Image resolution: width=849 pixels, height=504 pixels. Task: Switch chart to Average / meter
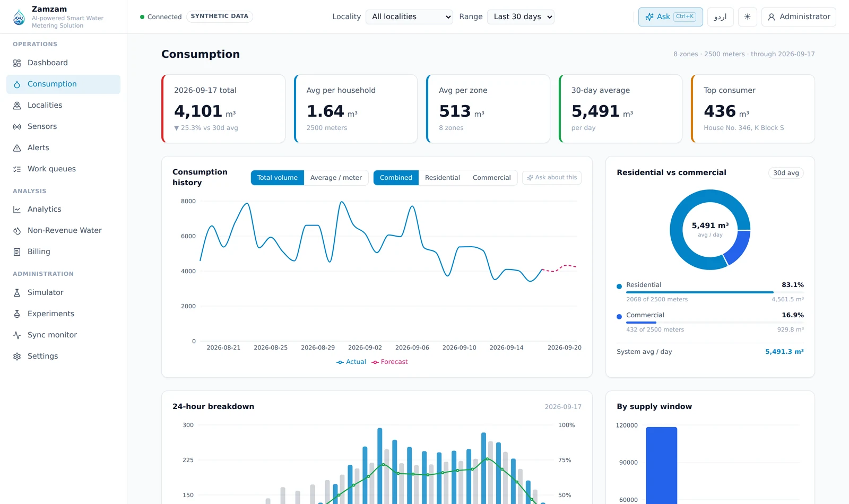coord(336,178)
